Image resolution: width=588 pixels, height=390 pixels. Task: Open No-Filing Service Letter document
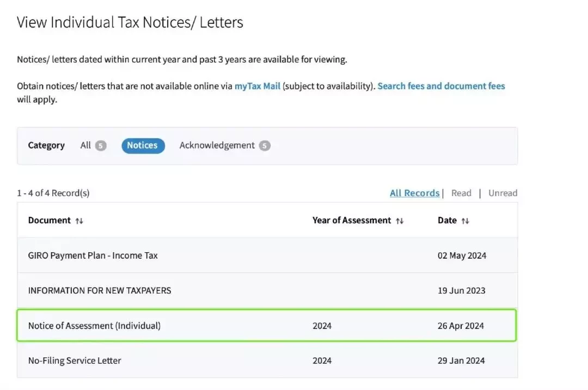[267, 361]
